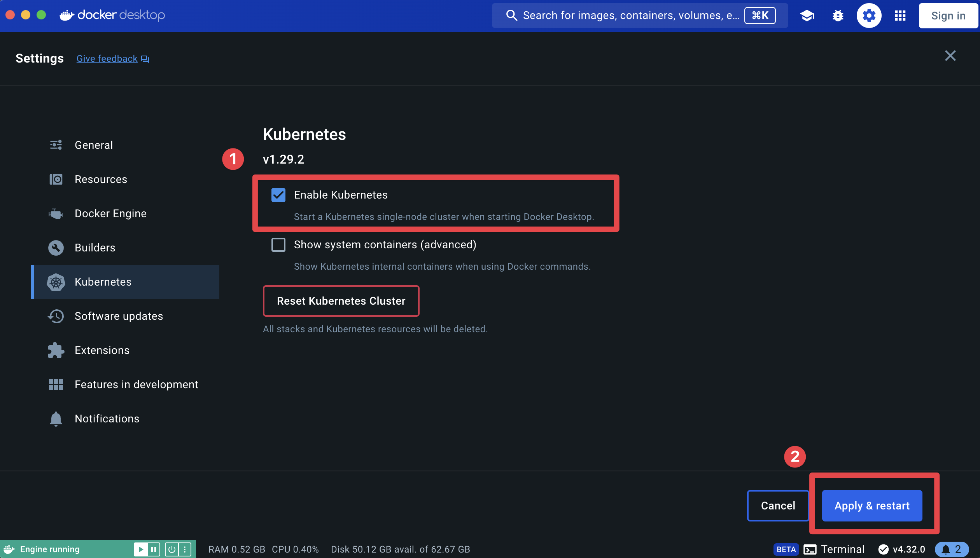This screenshot has height=558, width=980.
Task: Click the Give feedback chat icon
Action: (x=145, y=59)
